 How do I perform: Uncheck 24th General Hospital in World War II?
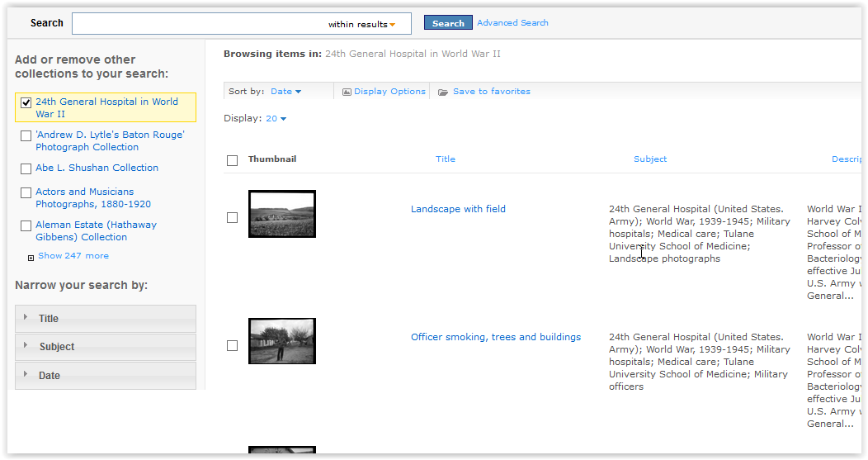[26, 103]
